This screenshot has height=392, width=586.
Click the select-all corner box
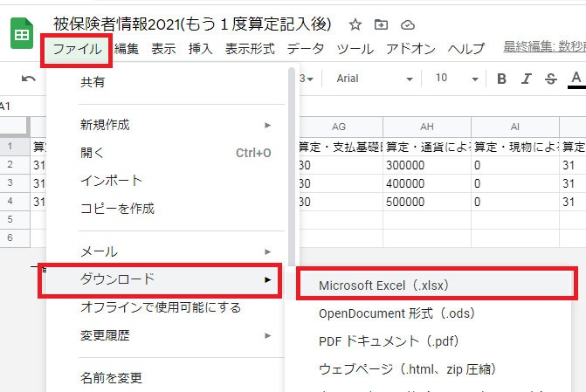pos(14,127)
